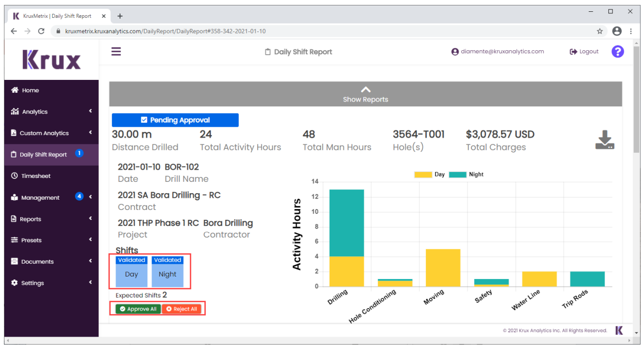This screenshot has height=349, width=644.
Task: Select the KruxMetrix Daily Shift Report browser tab
Action: 59,16
